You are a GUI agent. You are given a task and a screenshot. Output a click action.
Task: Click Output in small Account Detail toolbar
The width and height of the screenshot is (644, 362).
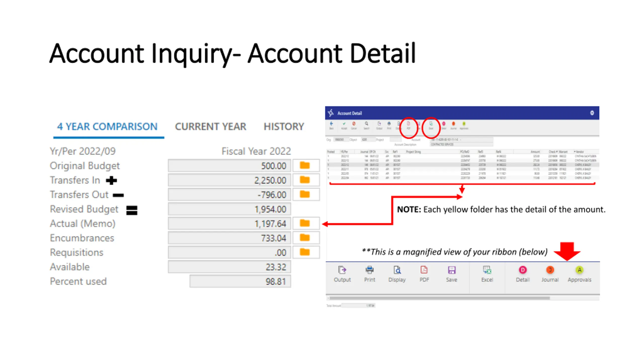[x=379, y=125]
